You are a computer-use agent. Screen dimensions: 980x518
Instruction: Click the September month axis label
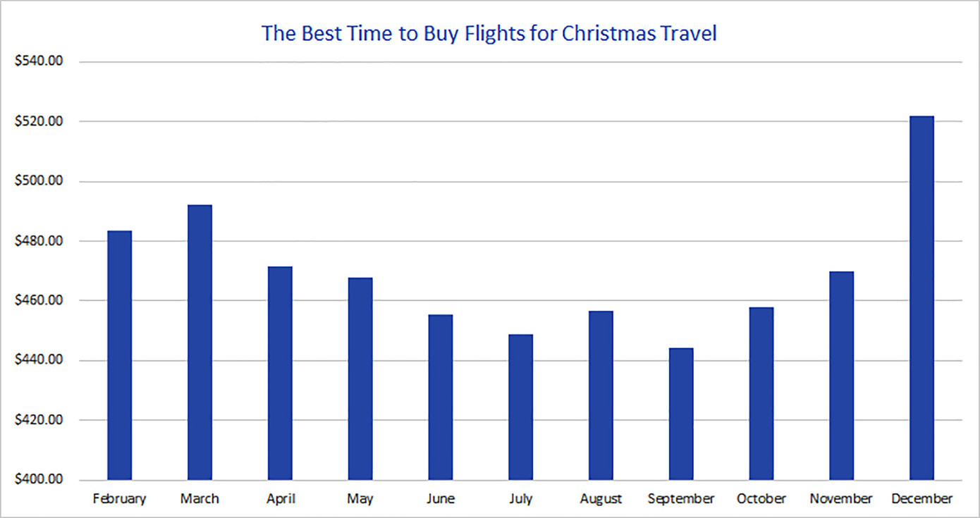tap(681, 499)
